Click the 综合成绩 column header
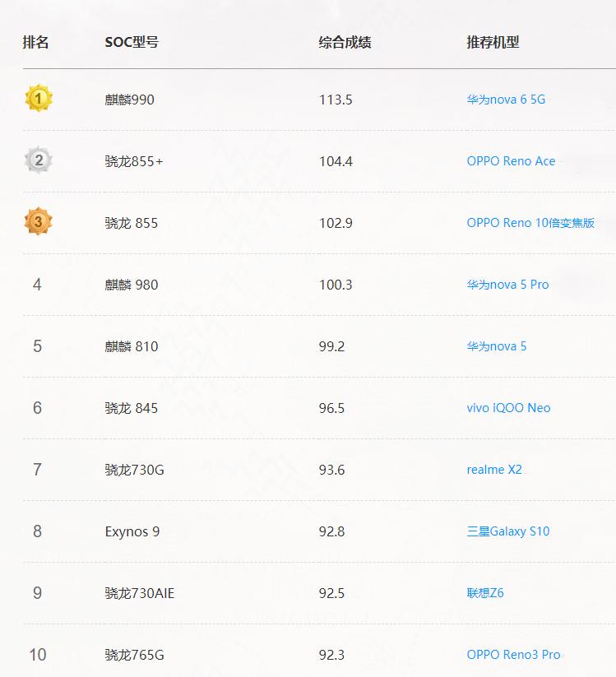616x677 pixels. tap(345, 42)
